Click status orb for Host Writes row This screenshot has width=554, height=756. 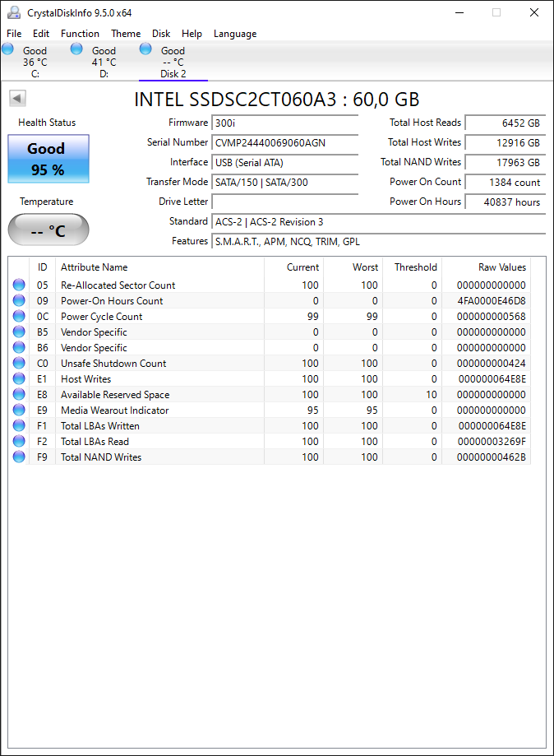pyautogui.click(x=19, y=379)
